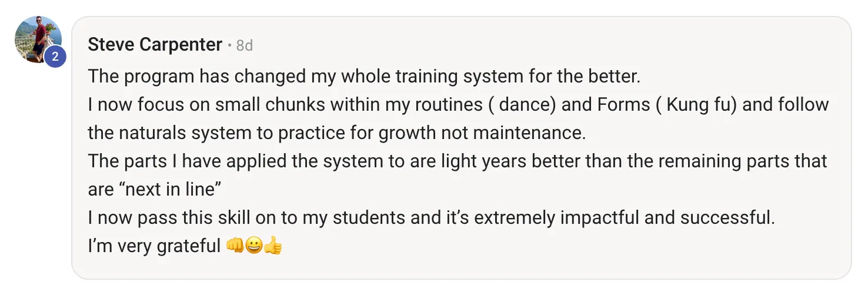Click the 8d timestamp

[x=245, y=45]
